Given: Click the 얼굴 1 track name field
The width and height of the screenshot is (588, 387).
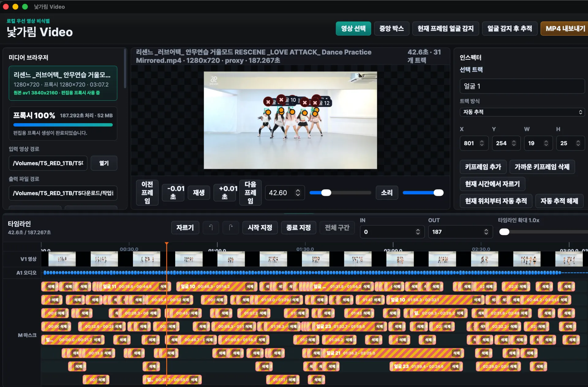Looking at the screenshot, I should coord(522,86).
